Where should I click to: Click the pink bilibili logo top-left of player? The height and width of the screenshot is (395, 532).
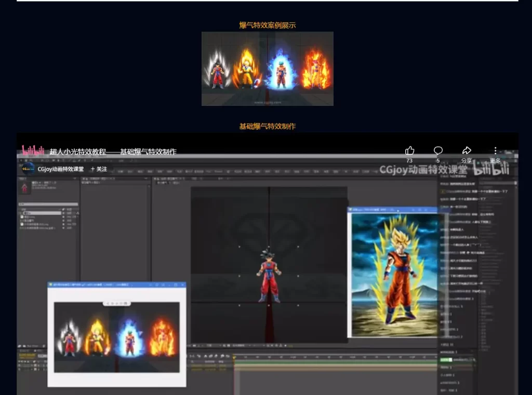[x=33, y=151]
